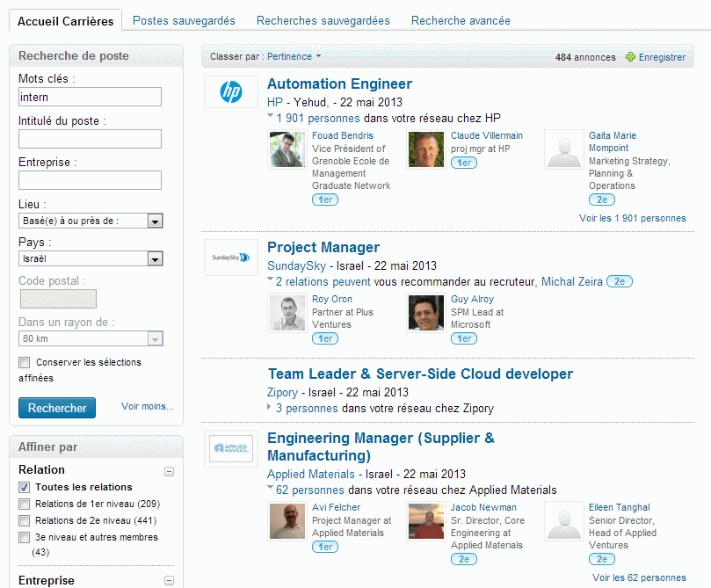Check Relations de 2e niveau (441)
The height and width of the screenshot is (588, 711).
24,521
